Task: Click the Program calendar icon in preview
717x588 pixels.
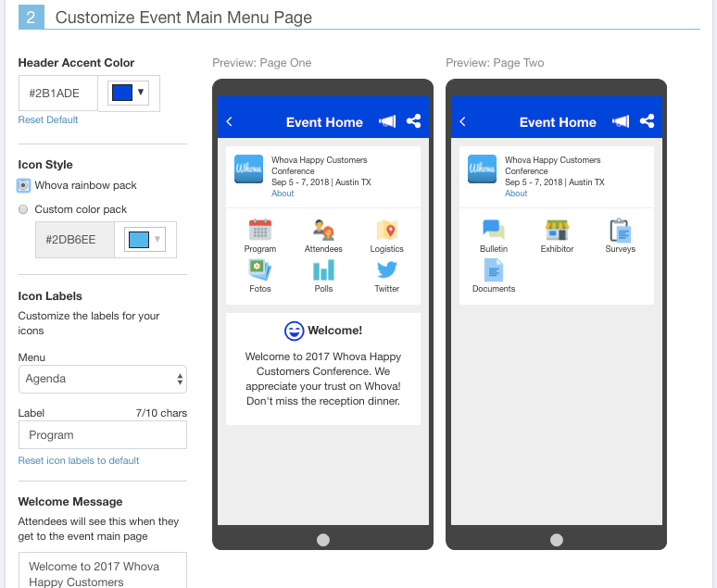Action: [260, 231]
